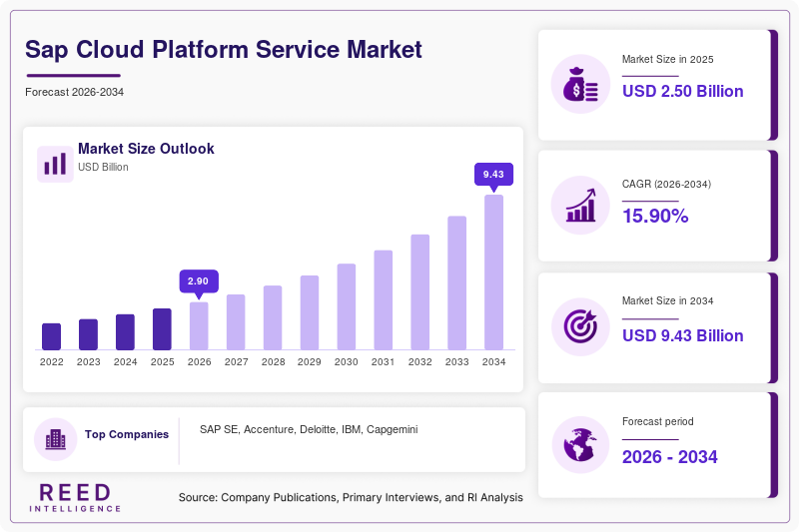Click the Top Companies label
This screenshot has height=532, width=799.
(127, 434)
